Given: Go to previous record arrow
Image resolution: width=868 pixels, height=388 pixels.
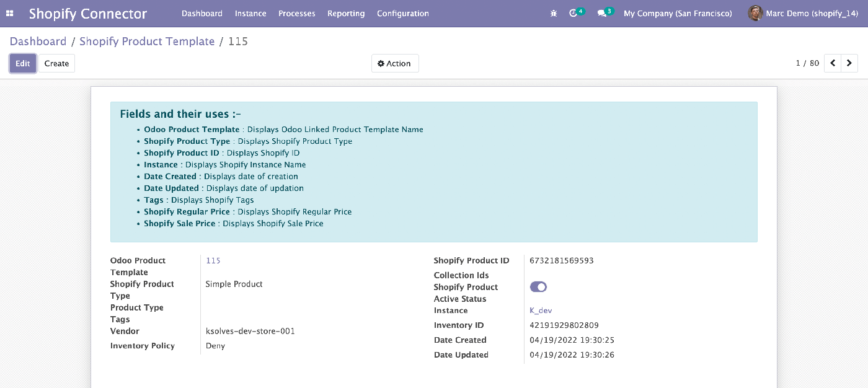Looking at the screenshot, I should click(x=833, y=63).
